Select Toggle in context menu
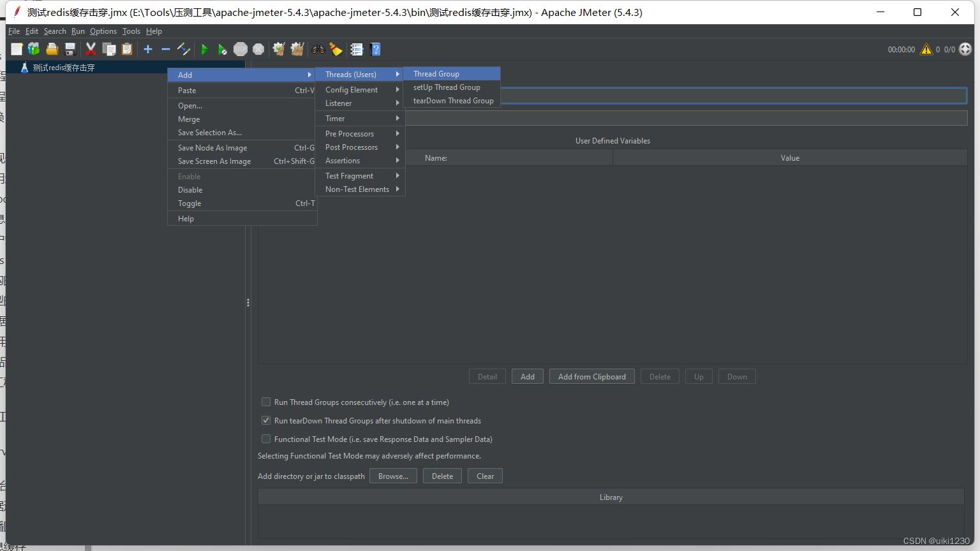 pyautogui.click(x=242, y=203)
